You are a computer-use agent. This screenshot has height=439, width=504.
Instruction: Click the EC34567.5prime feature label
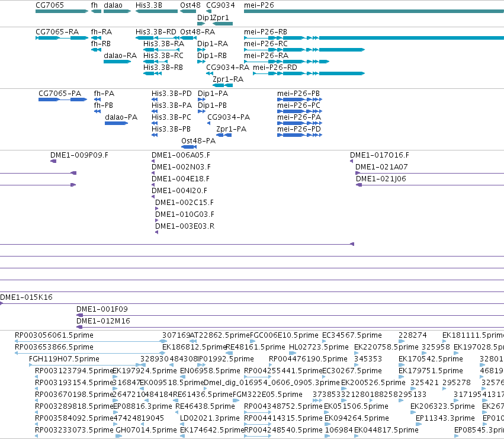352,335
